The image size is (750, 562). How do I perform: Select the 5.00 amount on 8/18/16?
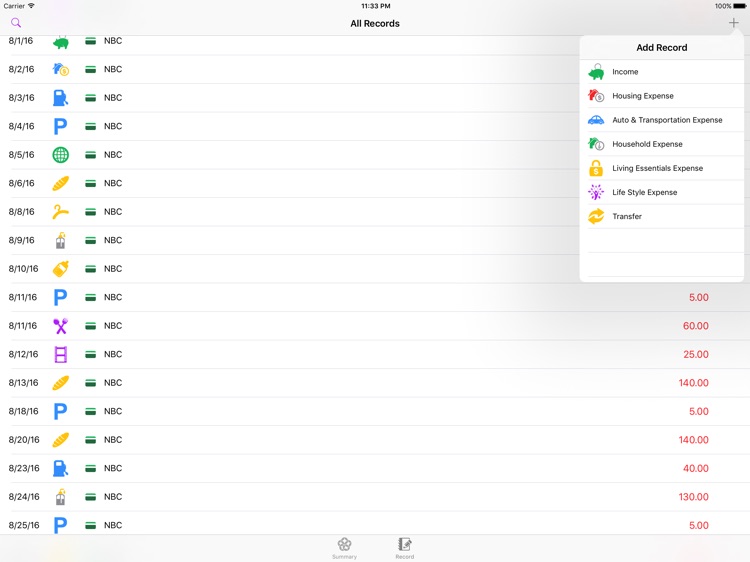click(x=698, y=411)
